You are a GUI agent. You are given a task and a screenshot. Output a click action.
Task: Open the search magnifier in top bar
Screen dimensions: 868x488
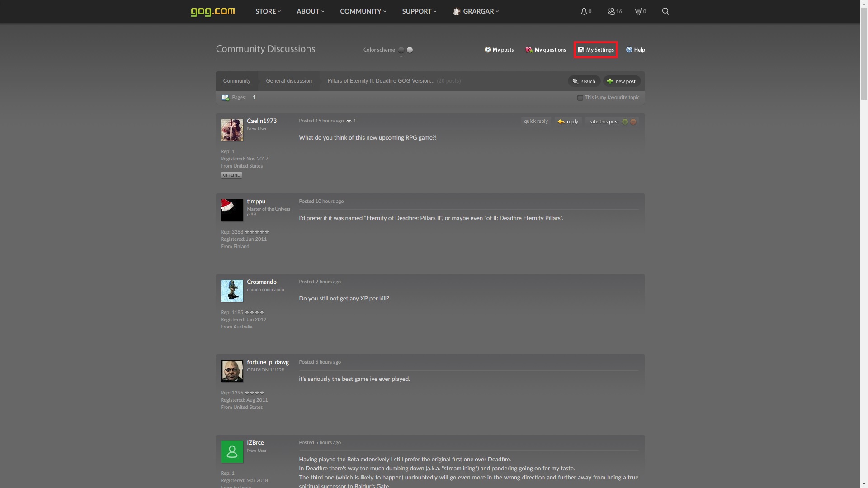[665, 11]
